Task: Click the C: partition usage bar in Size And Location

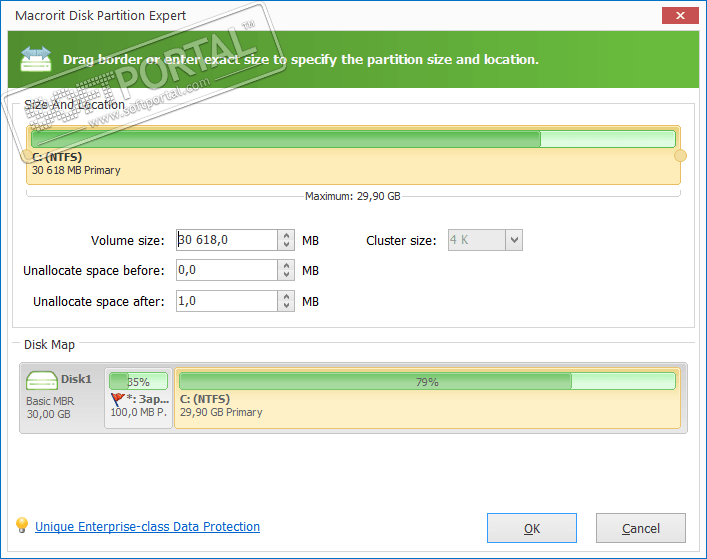Action: pos(354,139)
